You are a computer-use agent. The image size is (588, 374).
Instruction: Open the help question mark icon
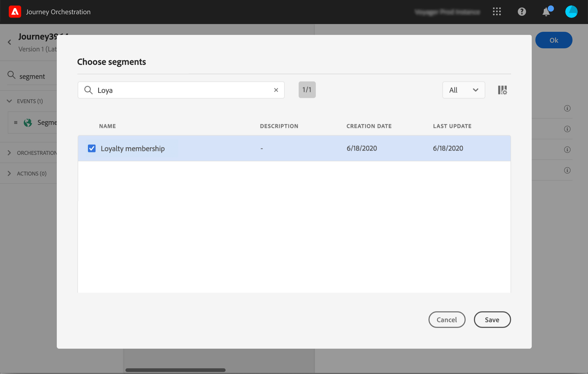pyautogui.click(x=522, y=12)
